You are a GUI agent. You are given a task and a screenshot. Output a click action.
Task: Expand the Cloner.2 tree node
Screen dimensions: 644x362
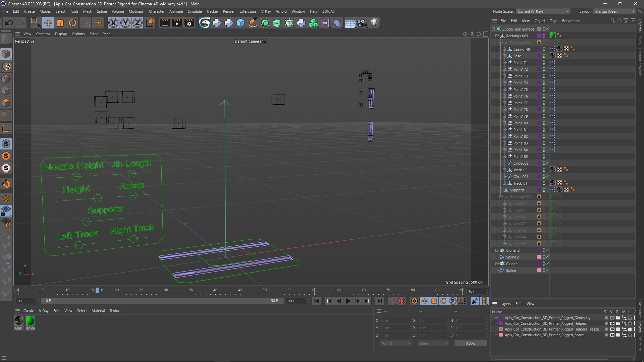tap(497, 250)
